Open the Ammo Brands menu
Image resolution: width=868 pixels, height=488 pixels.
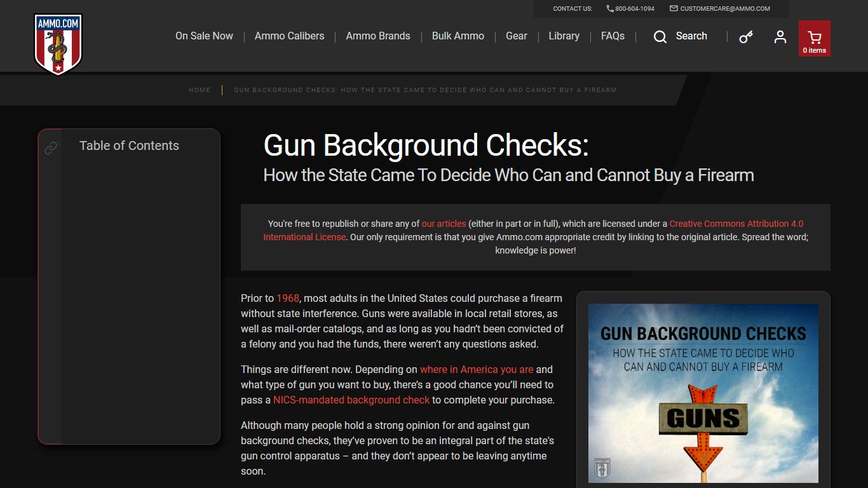pyautogui.click(x=378, y=36)
